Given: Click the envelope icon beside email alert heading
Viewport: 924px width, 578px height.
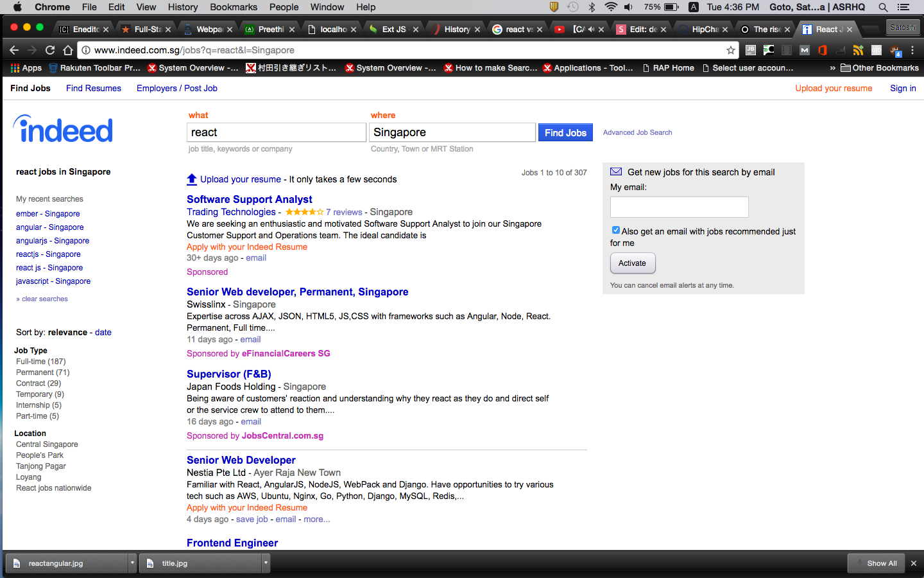Looking at the screenshot, I should (x=616, y=171).
